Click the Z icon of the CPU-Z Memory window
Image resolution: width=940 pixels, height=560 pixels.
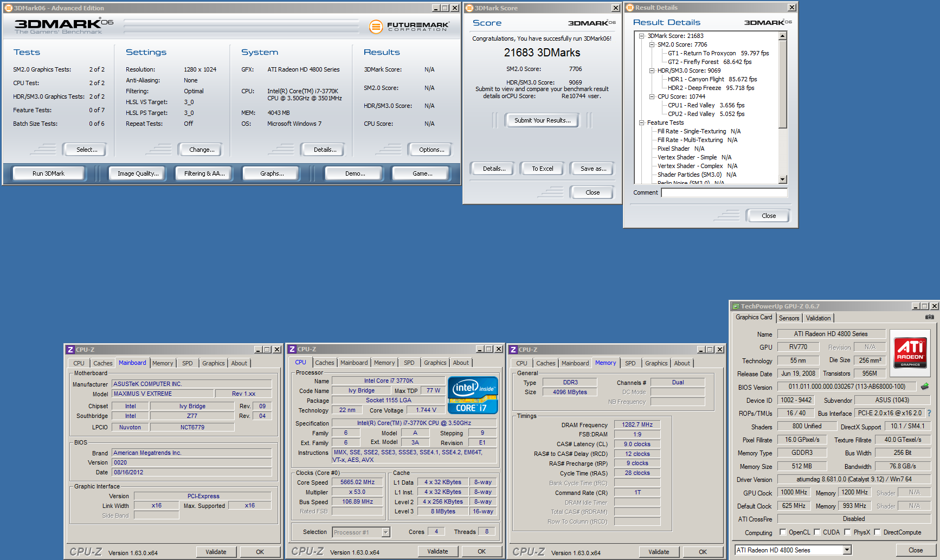[513, 350]
